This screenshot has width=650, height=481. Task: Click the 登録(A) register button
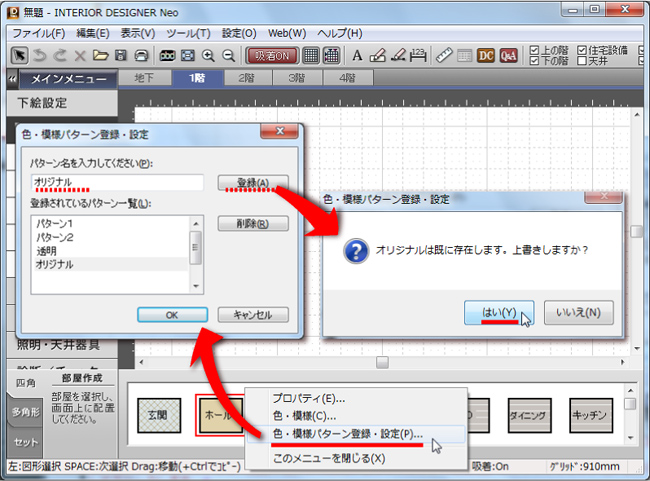coord(253,182)
